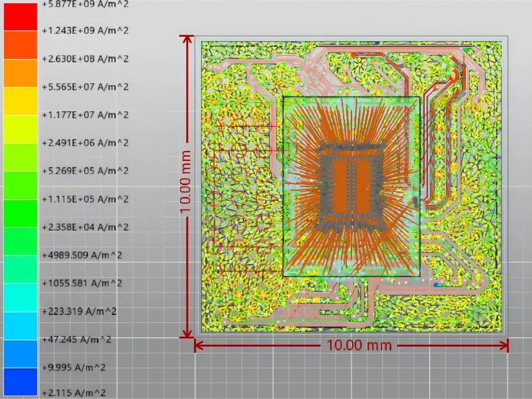
Task: Click the blue legend swatch below +47.245
Action: [x=20, y=354]
